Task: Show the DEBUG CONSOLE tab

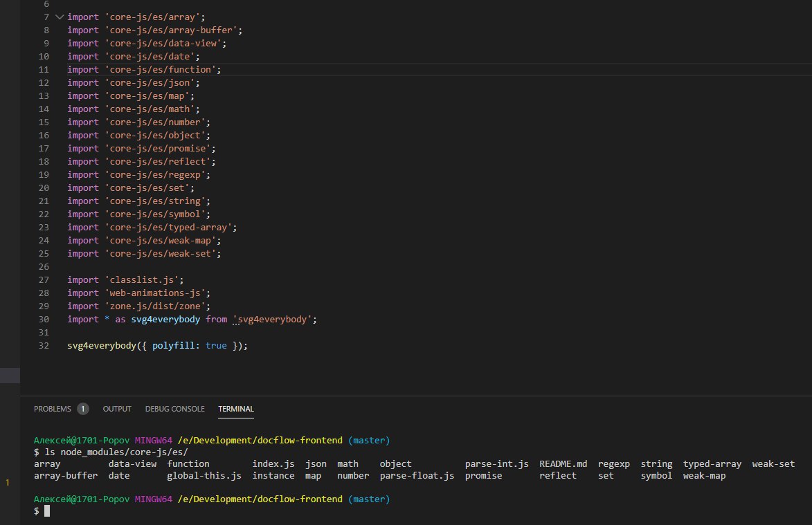Action: tap(174, 409)
